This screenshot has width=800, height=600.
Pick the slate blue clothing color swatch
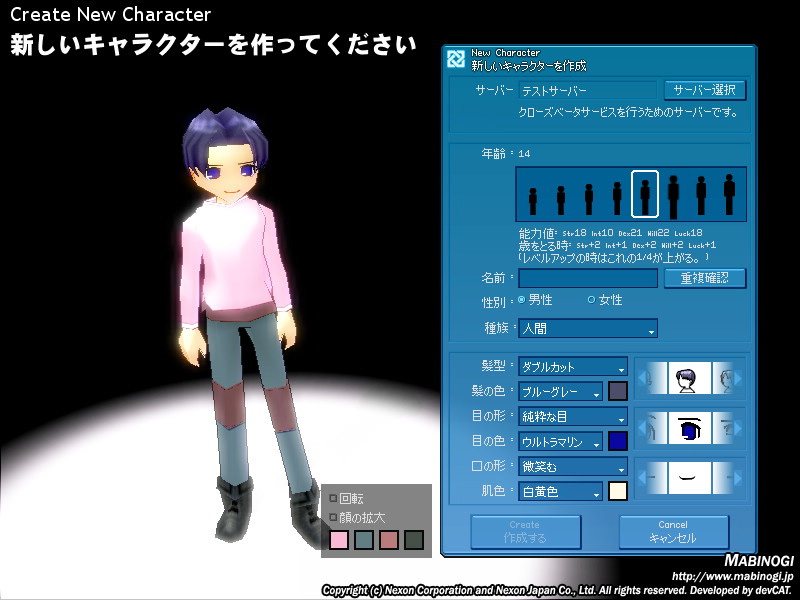tap(364, 540)
